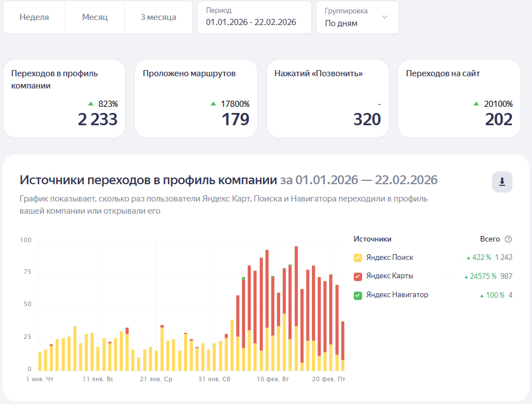Click the 100 % Навигатор growth value
Image resolution: width=532 pixels, height=404 pixels.
click(x=495, y=295)
